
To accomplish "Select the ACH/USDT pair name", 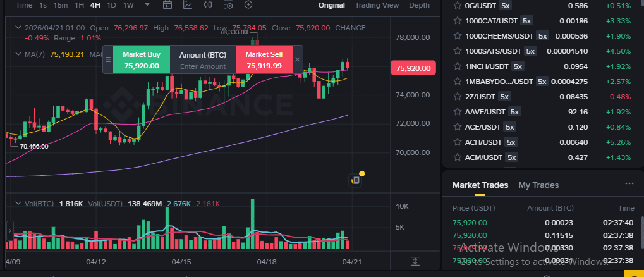I will click(483, 142).
